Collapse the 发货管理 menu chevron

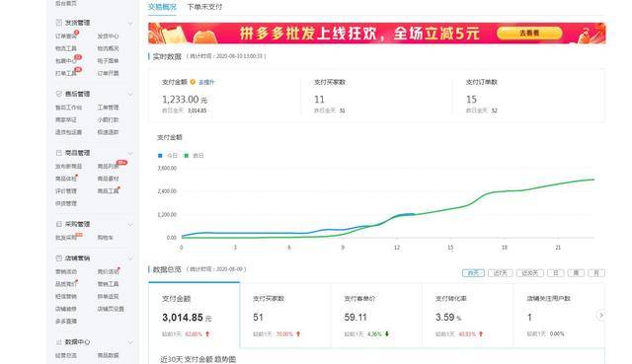coord(130,23)
